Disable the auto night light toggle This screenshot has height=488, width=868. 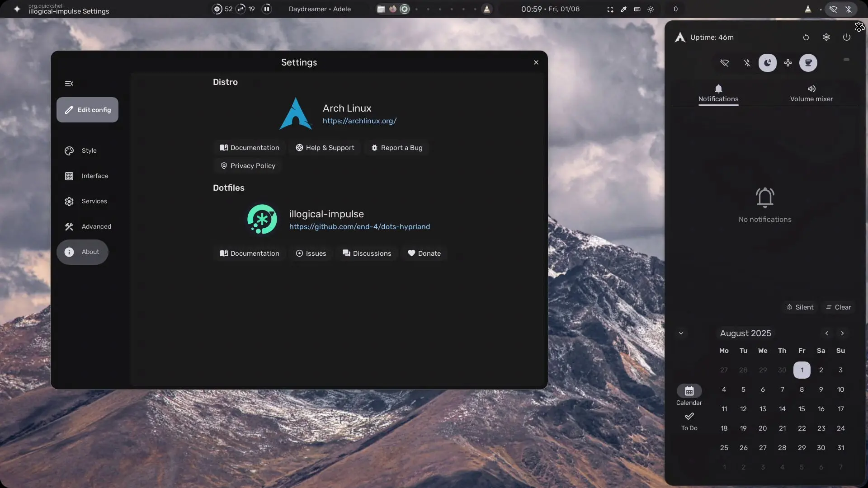click(x=768, y=63)
